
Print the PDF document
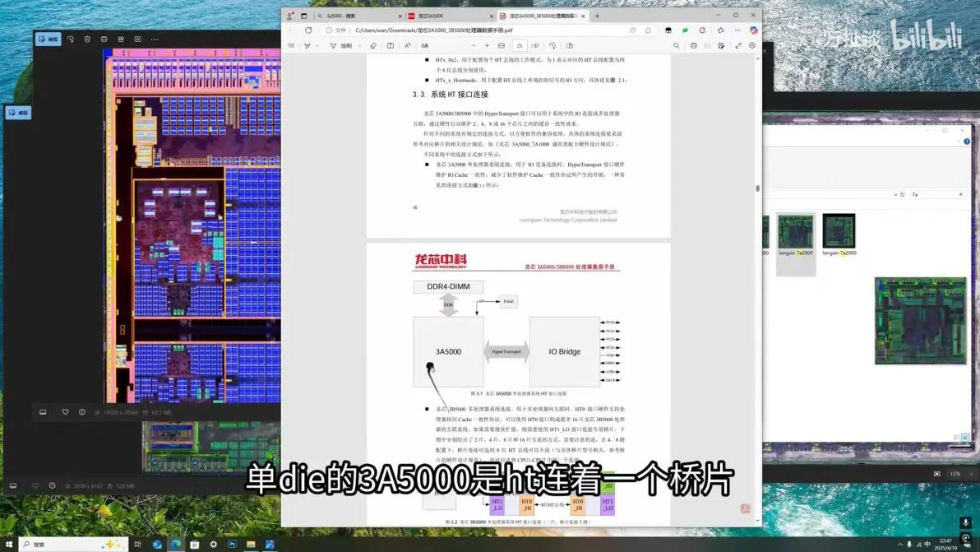pyautogui.click(x=694, y=45)
